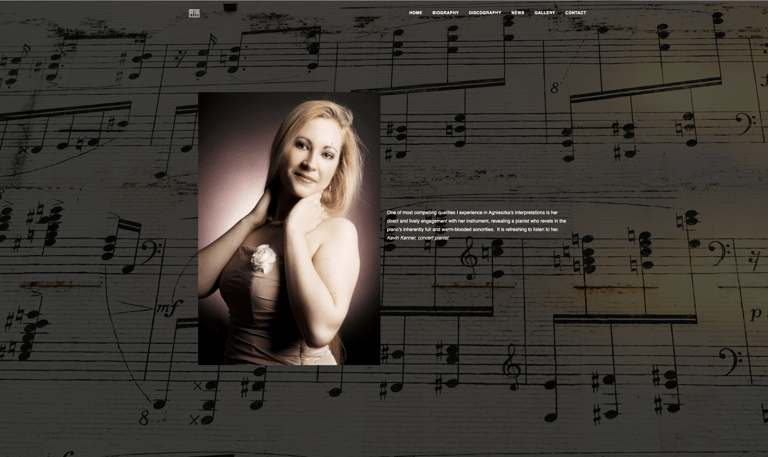The image size is (768, 457).
Task: Open the Discography menu item
Action: [x=485, y=13]
